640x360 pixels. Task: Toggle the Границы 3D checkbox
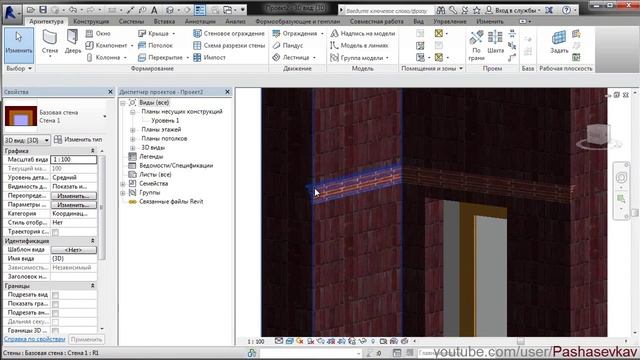(56, 331)
